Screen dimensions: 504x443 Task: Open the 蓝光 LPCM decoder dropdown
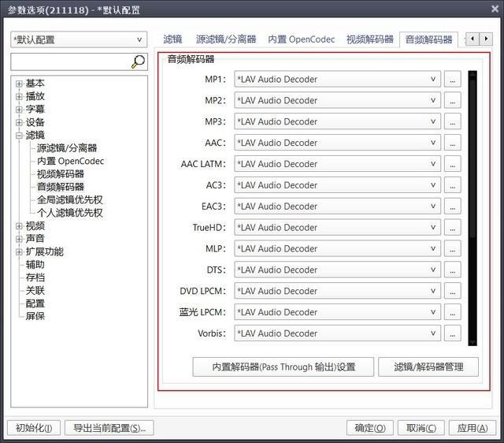tap(338, 312)
